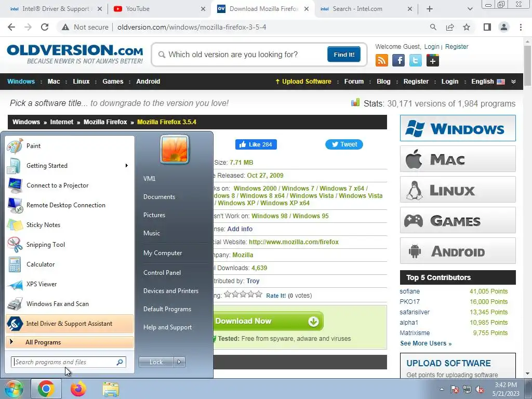Launch XPS Viewer

(x=70, y=284)
